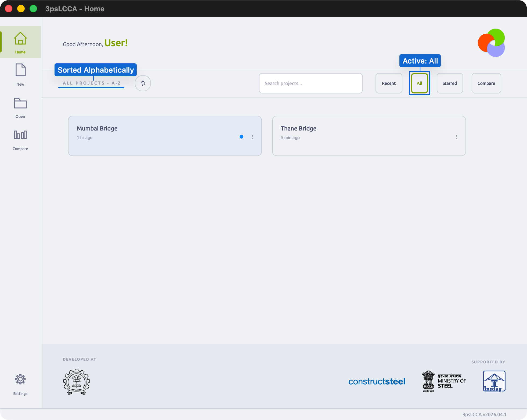Open Mumbai Bridge three-dot options menu

(x=252, y=137)
